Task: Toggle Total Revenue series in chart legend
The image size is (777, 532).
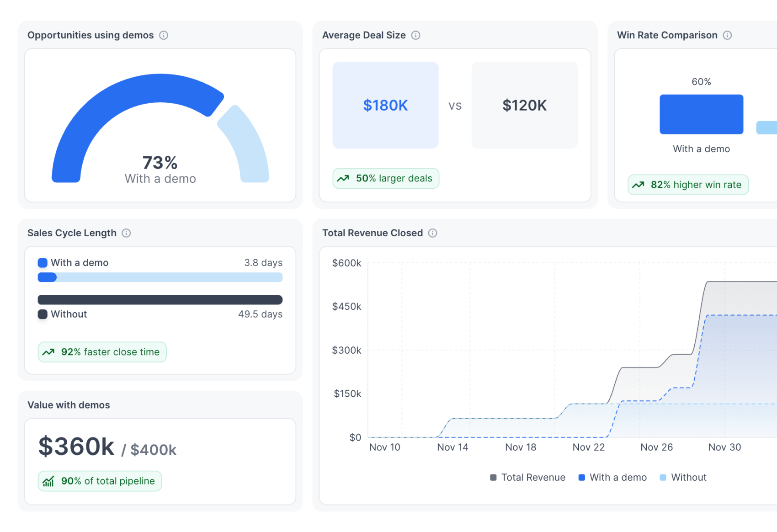Action: 527,478
